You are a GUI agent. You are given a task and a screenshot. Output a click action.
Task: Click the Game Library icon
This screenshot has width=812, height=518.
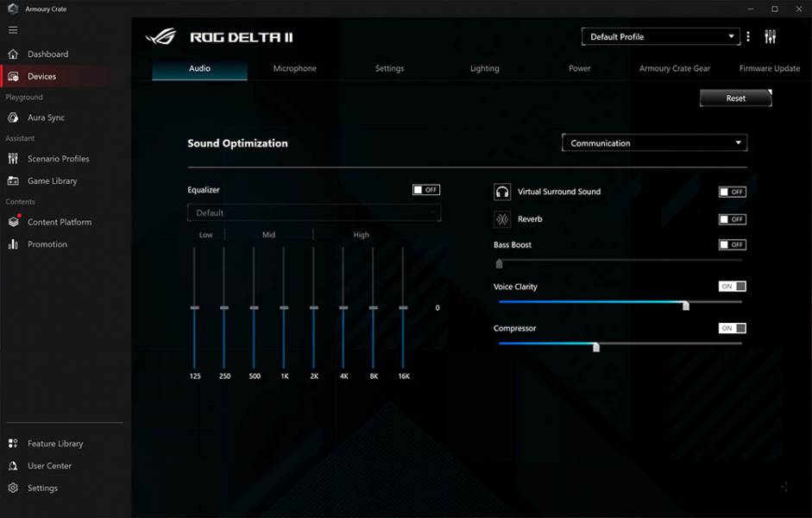[13, 180]
